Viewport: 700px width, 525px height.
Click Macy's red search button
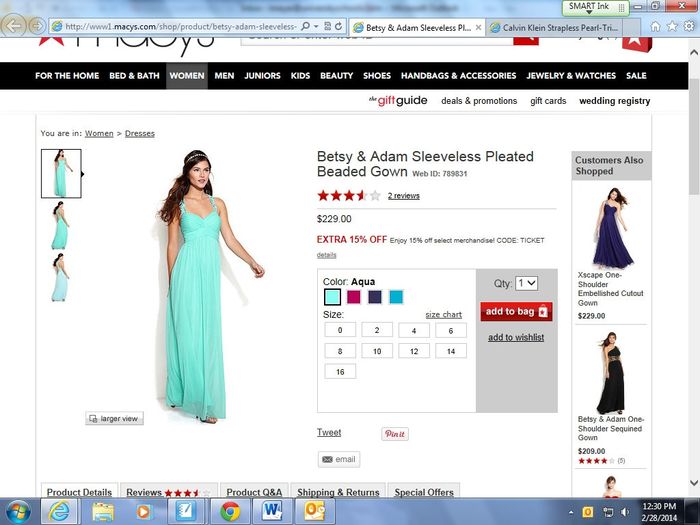(525, 40)
